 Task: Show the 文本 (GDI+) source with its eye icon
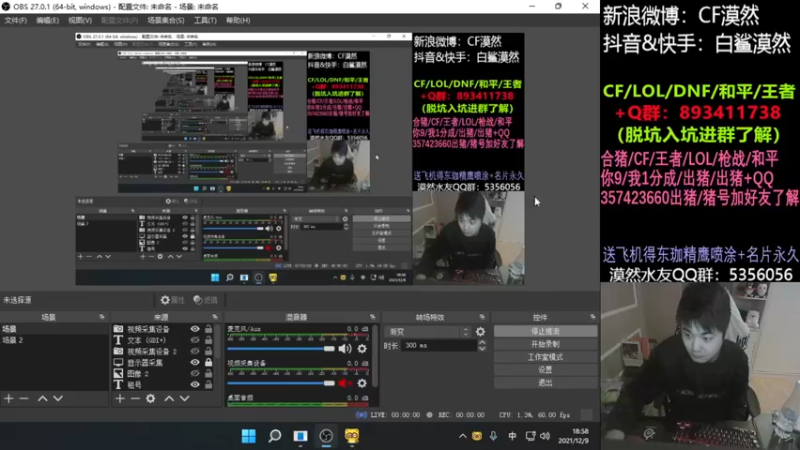[x=195, y=340]
